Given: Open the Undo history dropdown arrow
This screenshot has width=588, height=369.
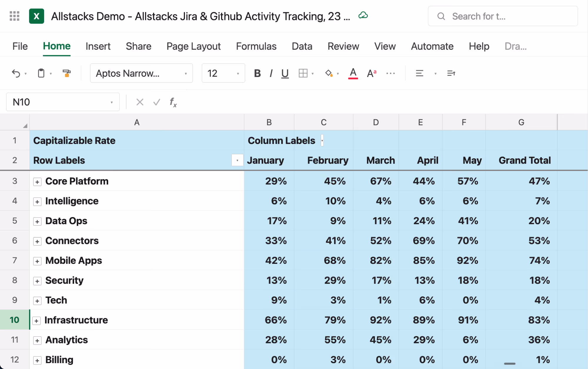Looking at the screenshot, I should click(x=26, y=73).
